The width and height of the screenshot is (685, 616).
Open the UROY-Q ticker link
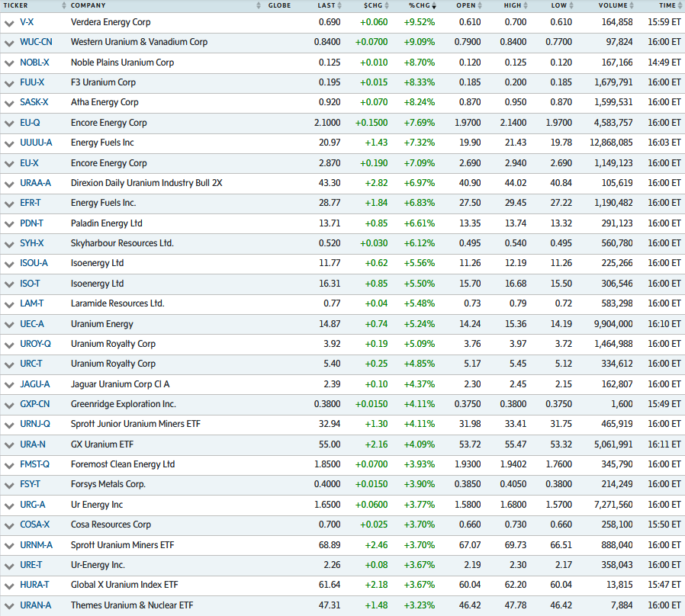[x=35, y=344]
